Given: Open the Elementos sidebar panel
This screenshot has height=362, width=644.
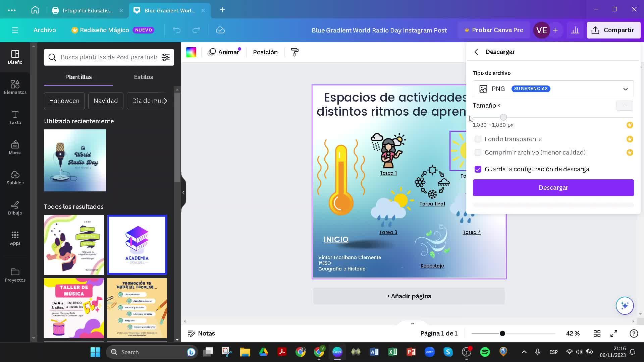Looking at the screenshot, I should click(15, 87).
